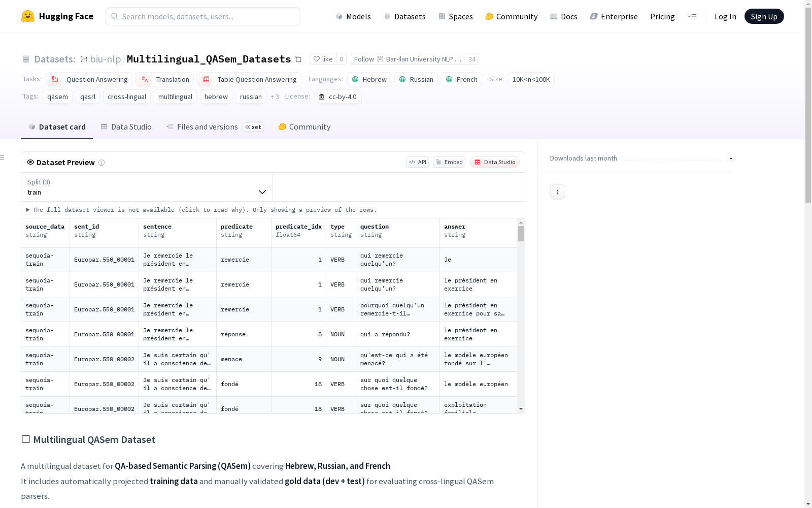Click the Question Answering task icon

point(55,79)
